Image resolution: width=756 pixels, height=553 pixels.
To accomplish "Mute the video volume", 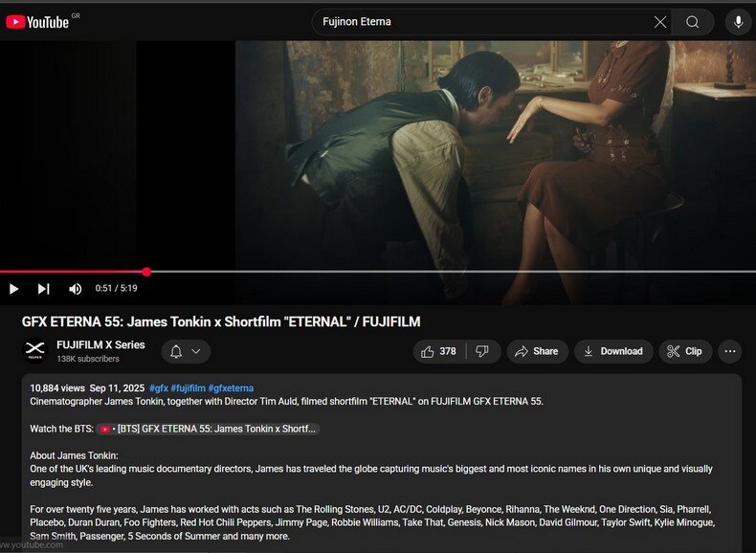I will click(x=75, y=289).
